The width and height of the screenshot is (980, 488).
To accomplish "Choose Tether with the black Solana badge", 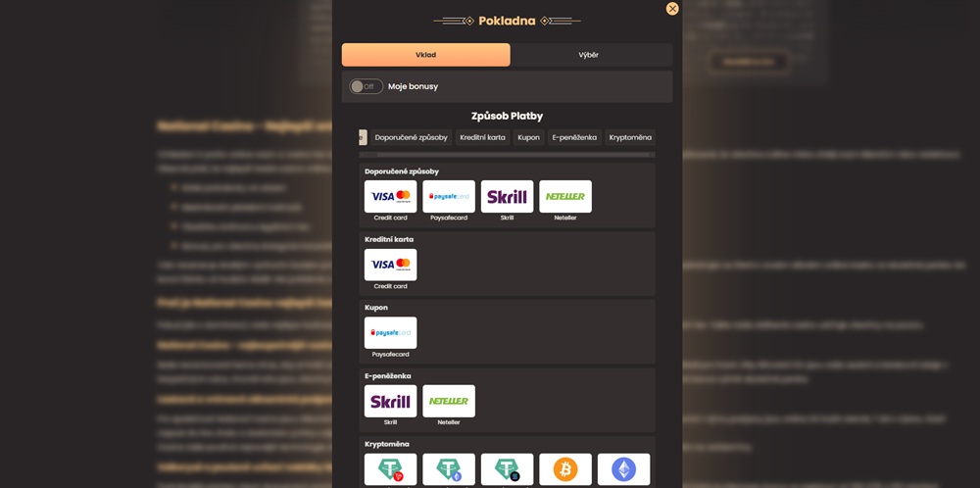I will point(507,469).
